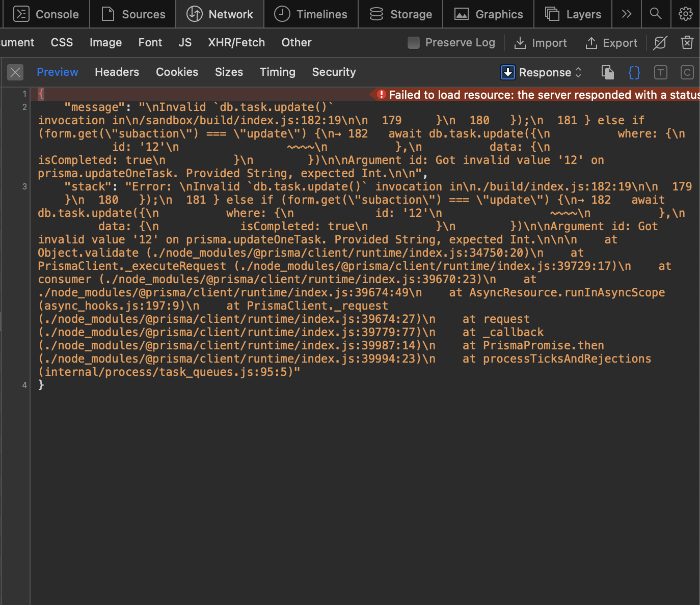
Task: Expand the hidden tabs overflow chevron
Action: (x=626, y=14)
